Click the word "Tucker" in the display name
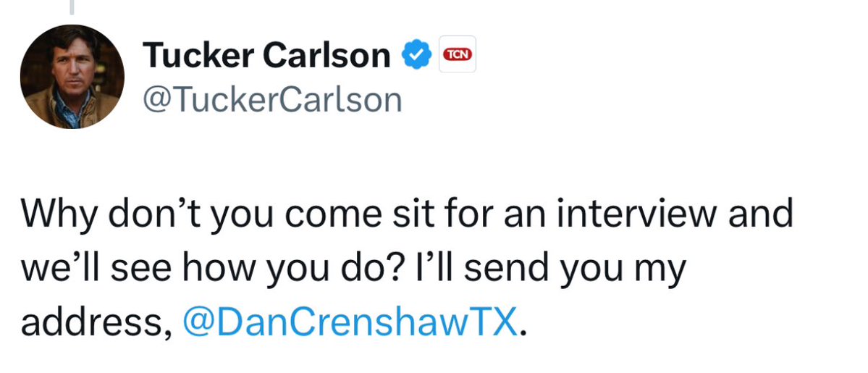The image size is (868, 373). 199,55
